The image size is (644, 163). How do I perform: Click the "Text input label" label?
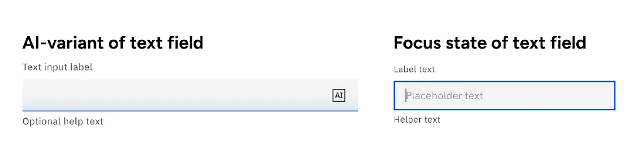57,67
